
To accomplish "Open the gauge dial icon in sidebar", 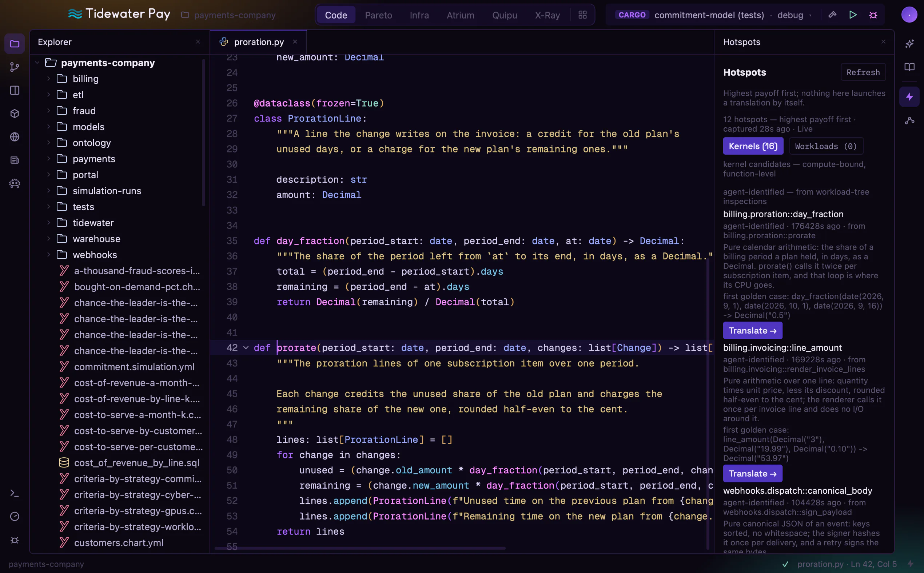I will click(x=15, y=517).
